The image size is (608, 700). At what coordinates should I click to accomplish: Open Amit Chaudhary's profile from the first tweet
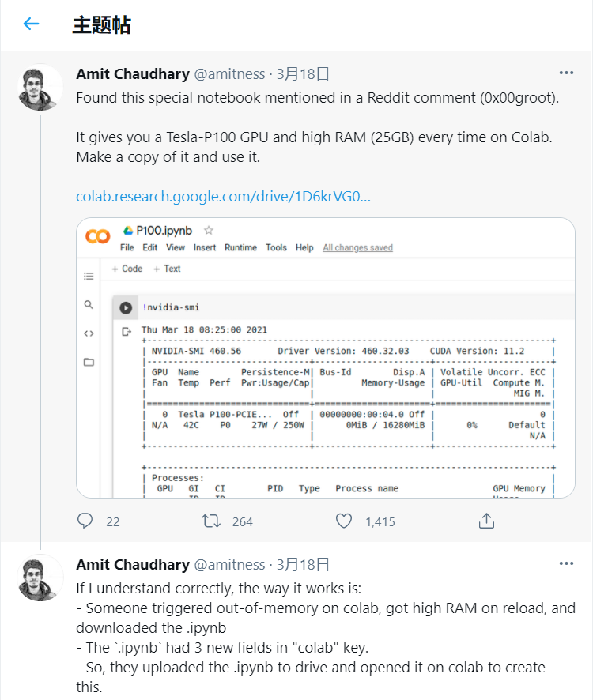133,74
